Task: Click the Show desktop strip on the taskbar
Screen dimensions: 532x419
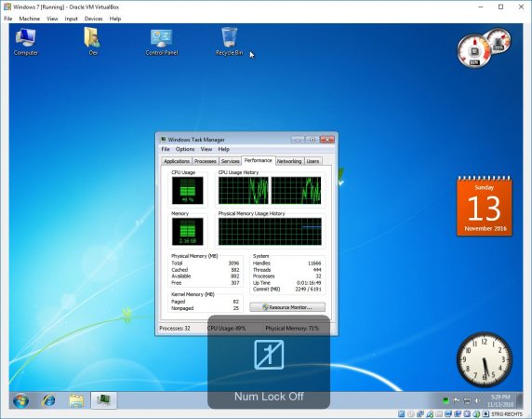Action: [x=520, y=400]
